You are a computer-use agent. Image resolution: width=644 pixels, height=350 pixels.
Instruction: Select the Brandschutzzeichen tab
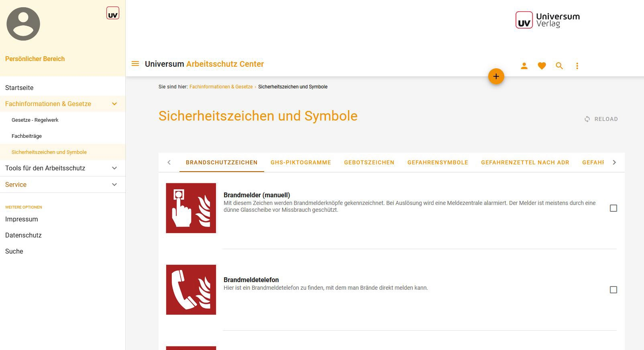222,162
